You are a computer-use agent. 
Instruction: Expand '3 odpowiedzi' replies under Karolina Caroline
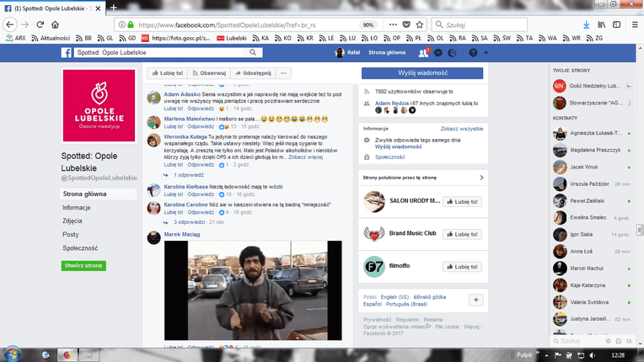pyautogui.click(x=189, y=222)
